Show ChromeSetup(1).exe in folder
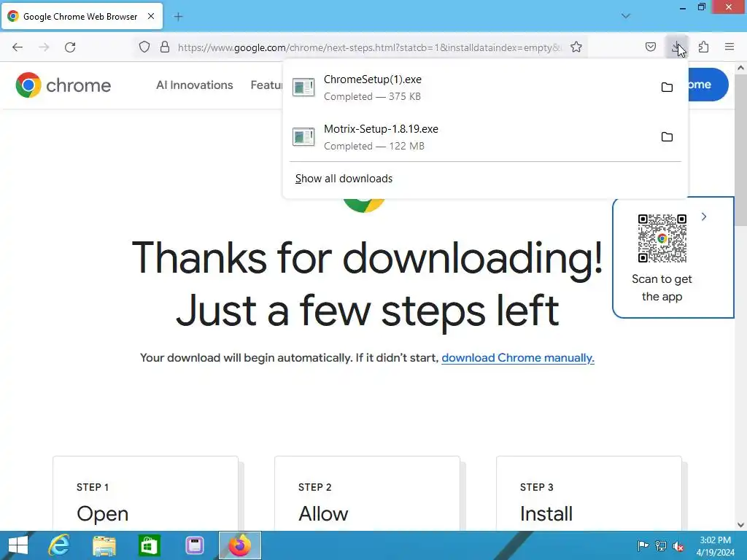Viewport: 747px width, 560px height. click(x=667, y=87)
